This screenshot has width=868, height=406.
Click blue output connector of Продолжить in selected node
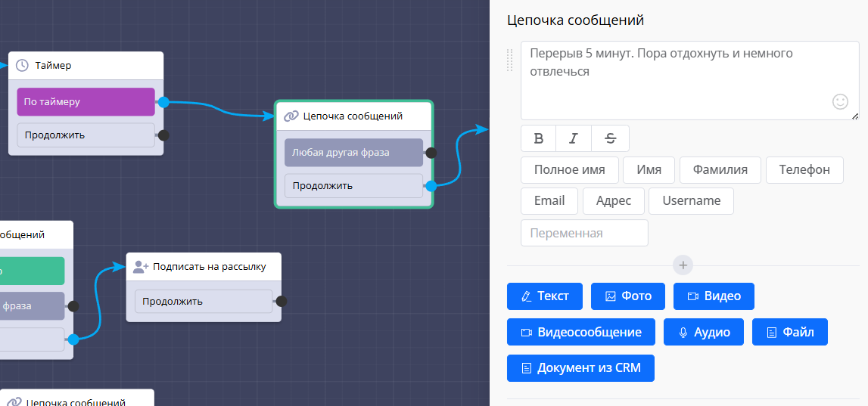431,186
